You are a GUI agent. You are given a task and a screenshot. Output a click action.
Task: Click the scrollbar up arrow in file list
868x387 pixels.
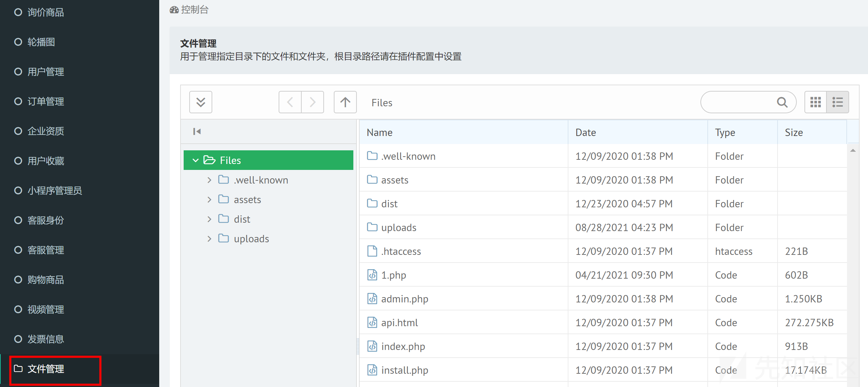pyautogui.click(x=853, y=151)
